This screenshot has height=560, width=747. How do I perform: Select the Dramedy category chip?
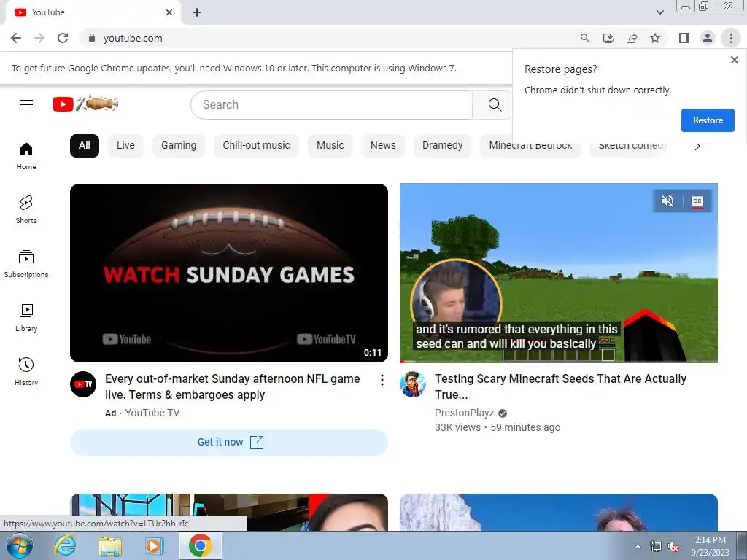(442, 146)
